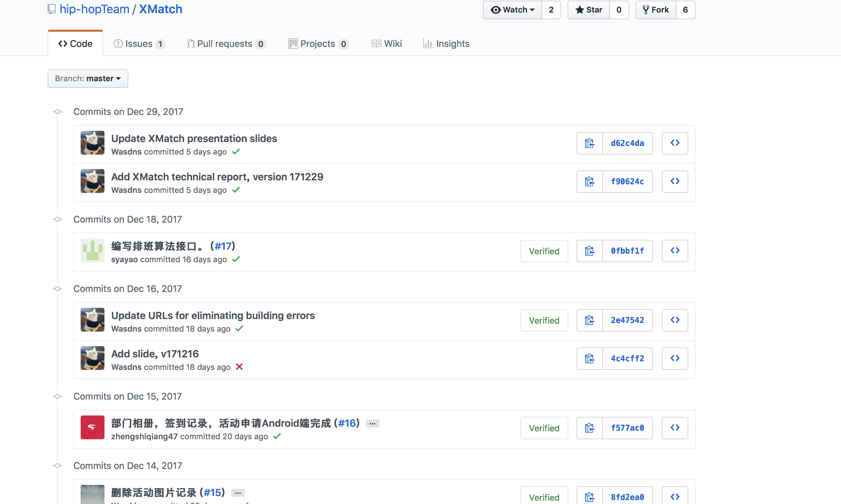This screenshot has height=504, width=841.
Task: Browse repository at commit f90624c
Action: coord(675,182)
